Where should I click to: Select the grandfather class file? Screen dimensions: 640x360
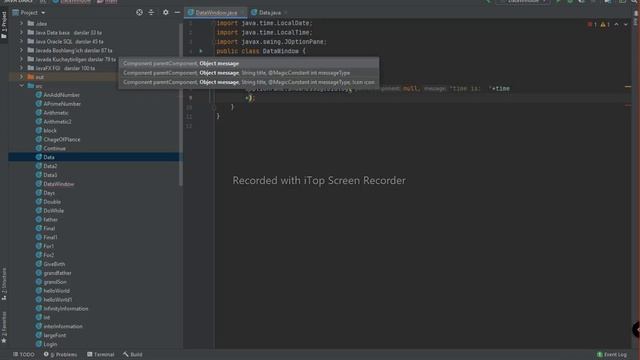point(53,273)
